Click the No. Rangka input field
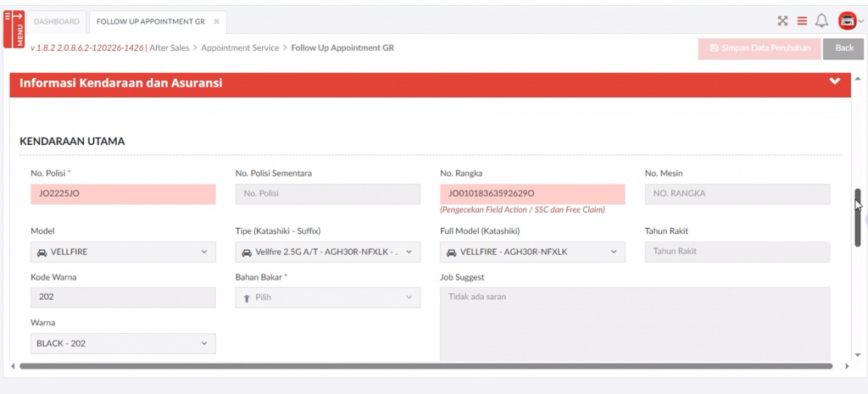The height and width of the screenshot is (394, 868). click(x=532, y=193)
